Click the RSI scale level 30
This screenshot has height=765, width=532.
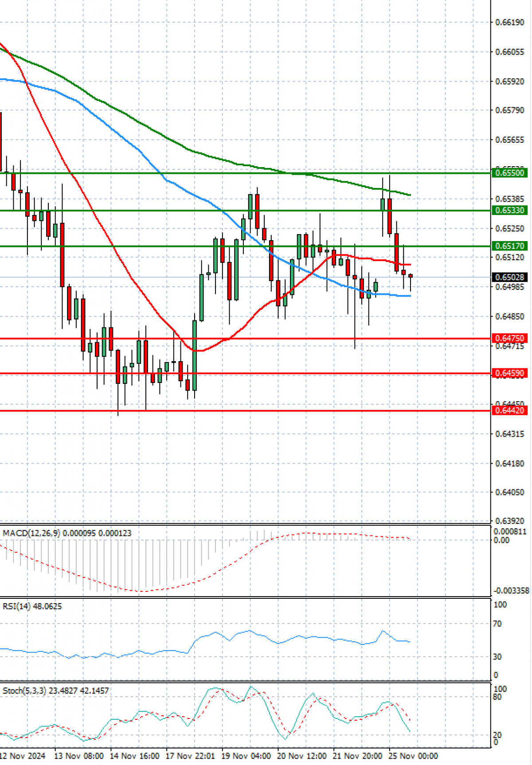coord(497,657)
